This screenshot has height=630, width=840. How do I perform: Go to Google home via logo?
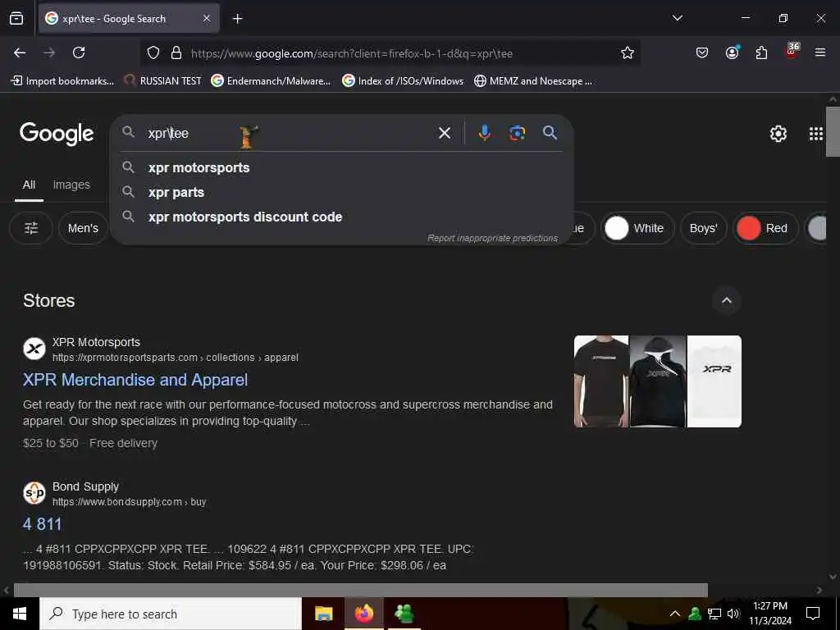pos(57,134)
